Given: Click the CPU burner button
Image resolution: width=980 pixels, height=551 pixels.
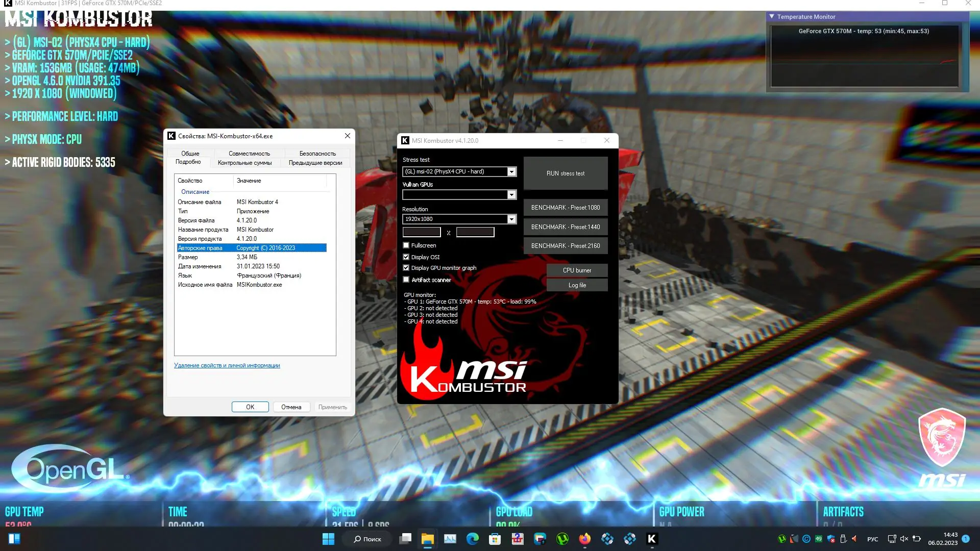Looking at the screenshot, I should click(x=577, y=270).
